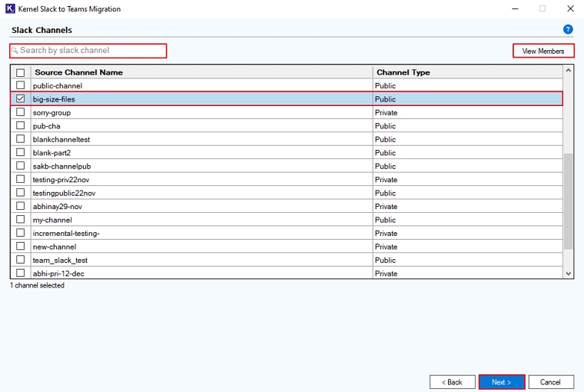The width and height of the screenshot is (584, 392).
Task: Check the public-channel checkbox
Action: [x=21, y=85]
